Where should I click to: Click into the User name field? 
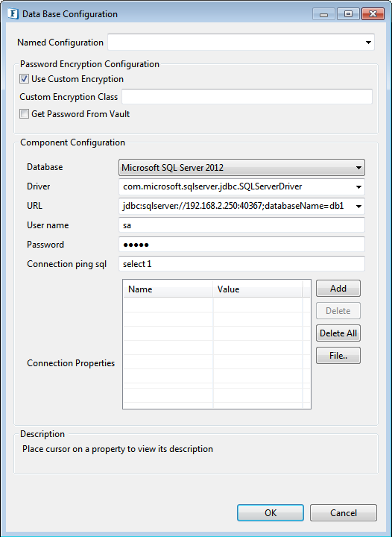241,225
